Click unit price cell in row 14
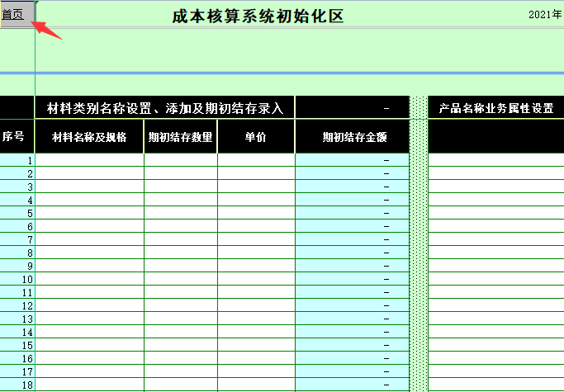This screenshot has width=564, height=392. (256, 332)
